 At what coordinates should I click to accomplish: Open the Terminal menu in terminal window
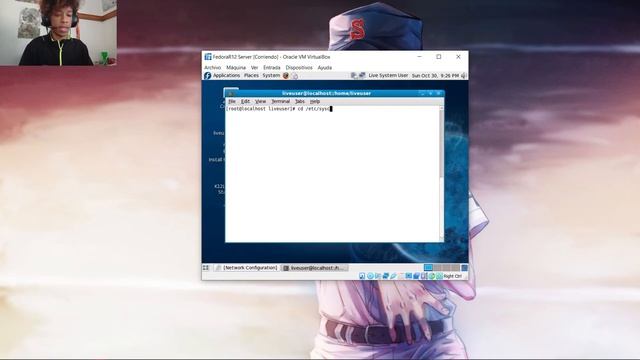(x=280, y=101)
